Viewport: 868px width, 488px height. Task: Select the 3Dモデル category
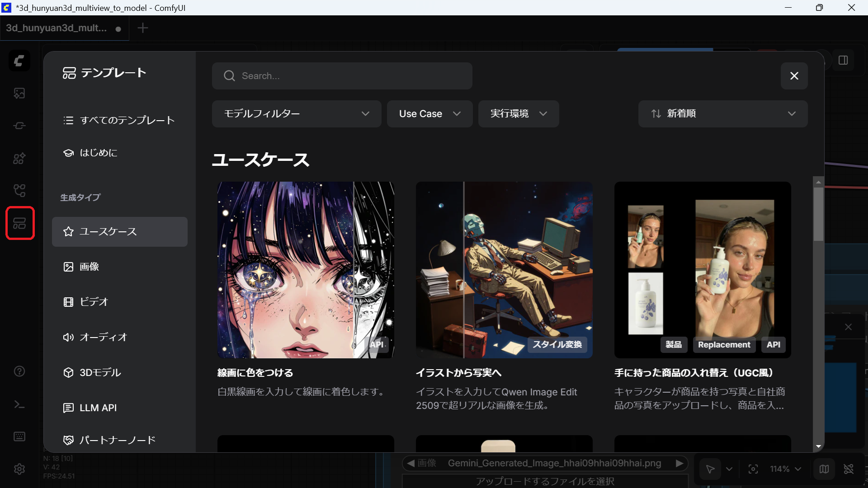point(100,372)
